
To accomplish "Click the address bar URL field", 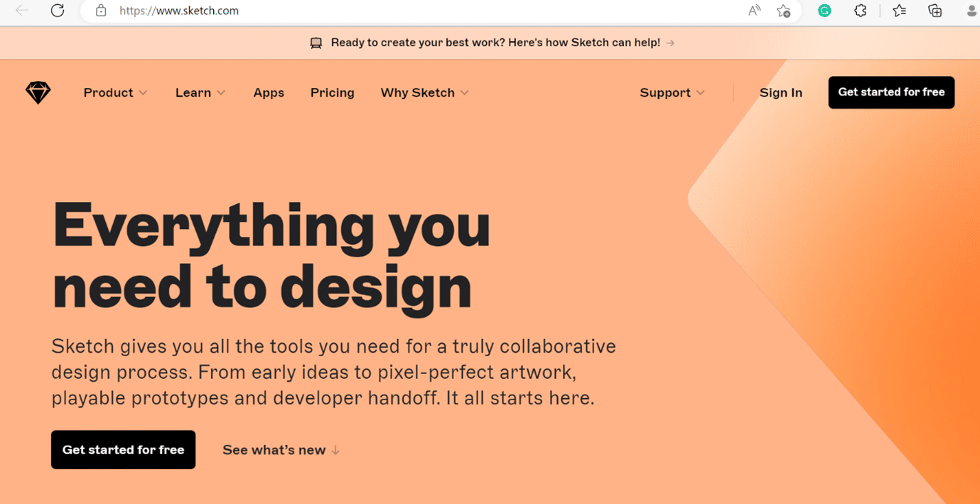I will tap(426, 11).
